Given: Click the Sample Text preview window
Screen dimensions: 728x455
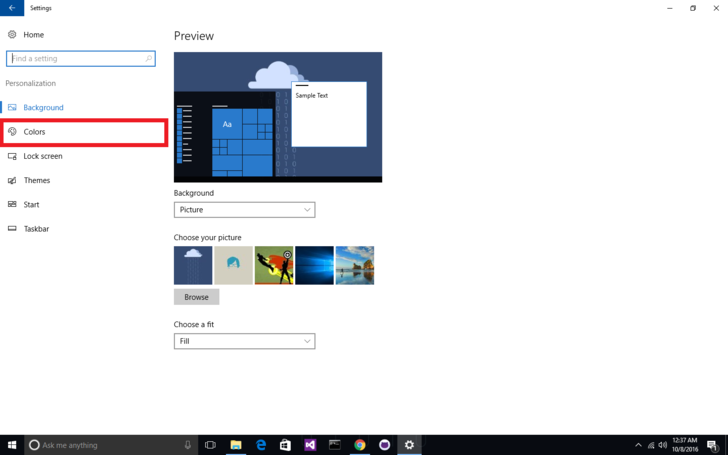Looking at the screenshot, I should point(329,114).
